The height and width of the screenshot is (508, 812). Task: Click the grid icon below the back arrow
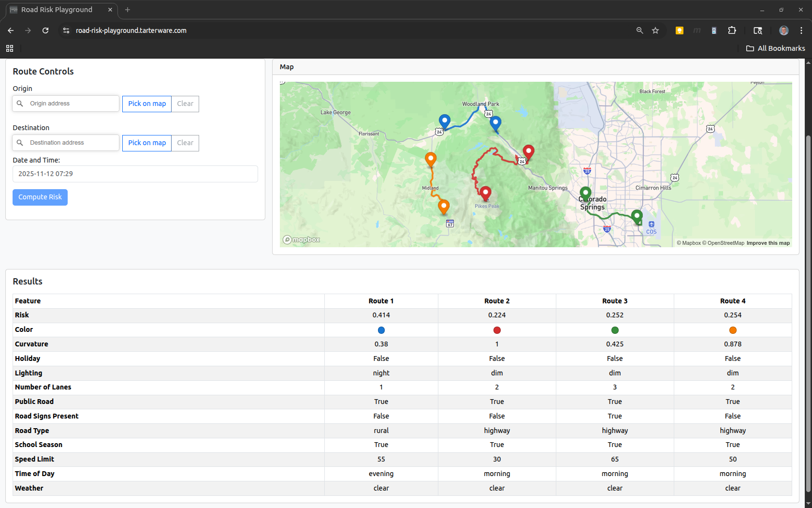10,48
